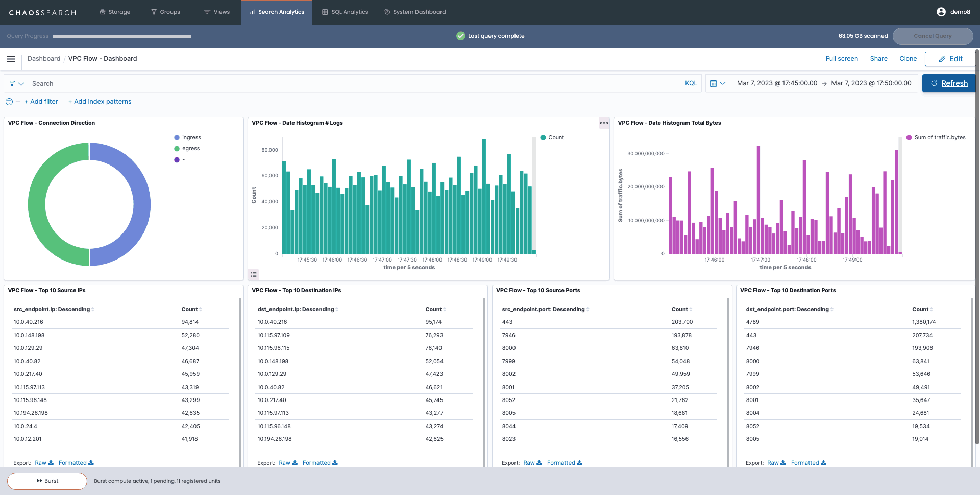Click the CHAOSSEARCH logo

tap(42, 12)
